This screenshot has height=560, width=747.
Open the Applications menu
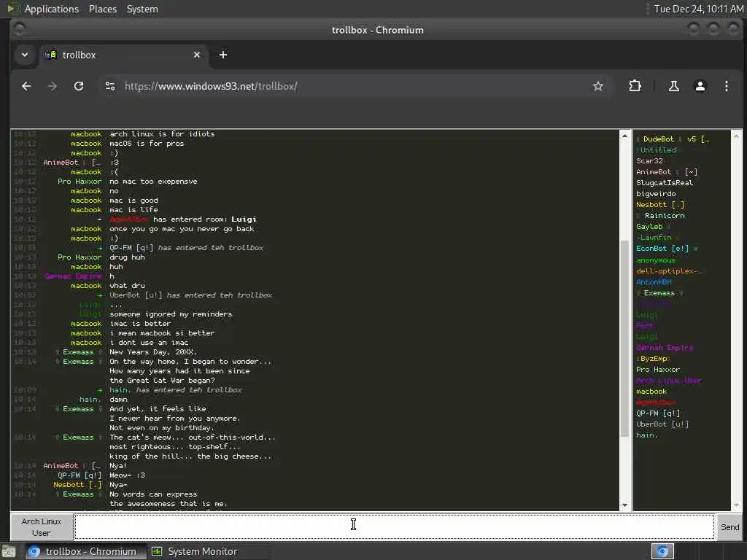(52, 9)
